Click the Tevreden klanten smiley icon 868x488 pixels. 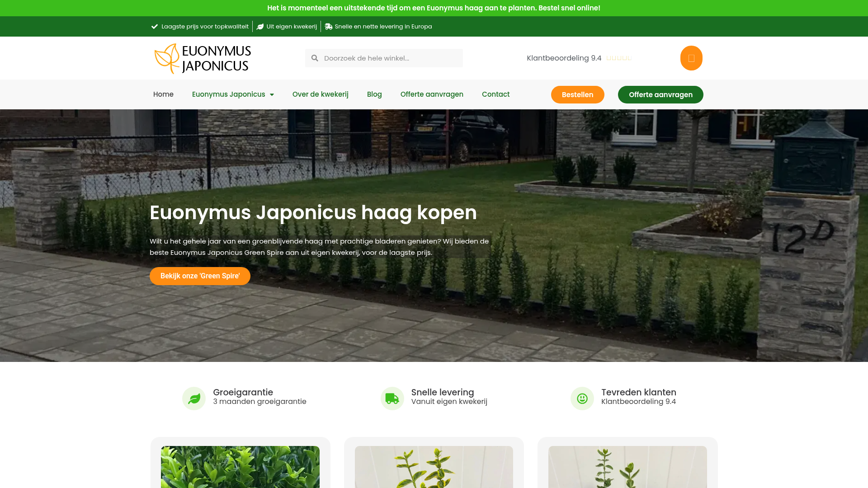[x=582, y=399]
